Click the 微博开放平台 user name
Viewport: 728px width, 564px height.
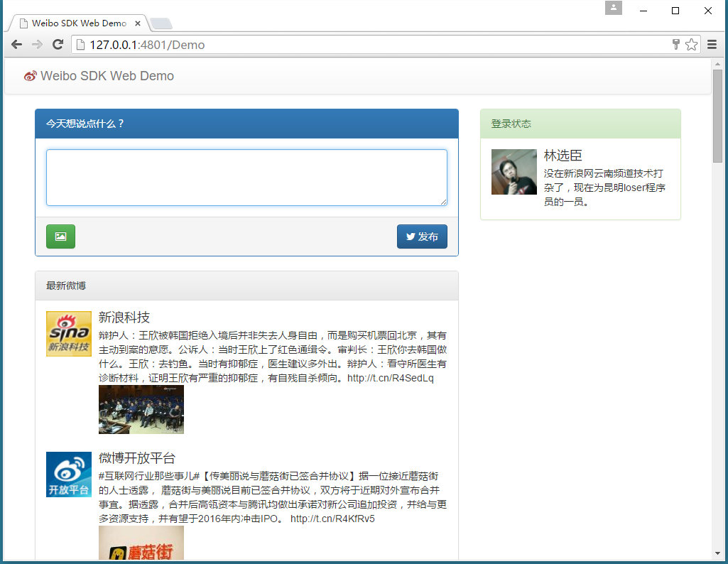[136, 458]
